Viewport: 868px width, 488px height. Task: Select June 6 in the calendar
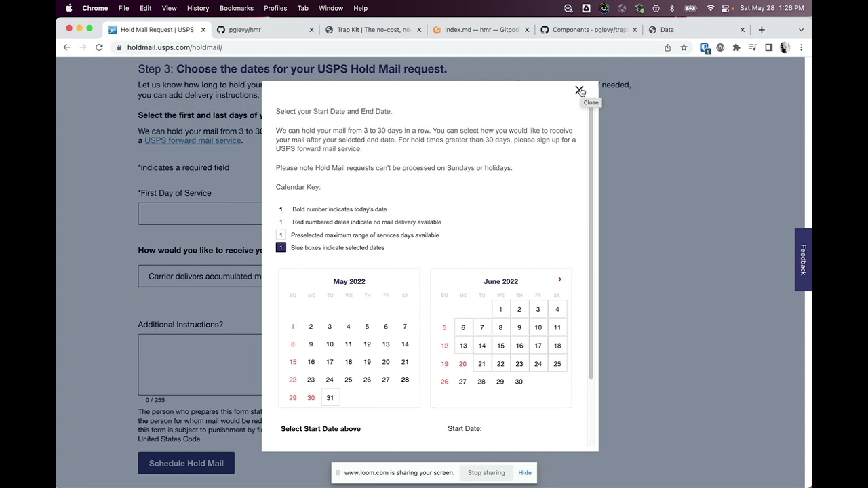463,327
